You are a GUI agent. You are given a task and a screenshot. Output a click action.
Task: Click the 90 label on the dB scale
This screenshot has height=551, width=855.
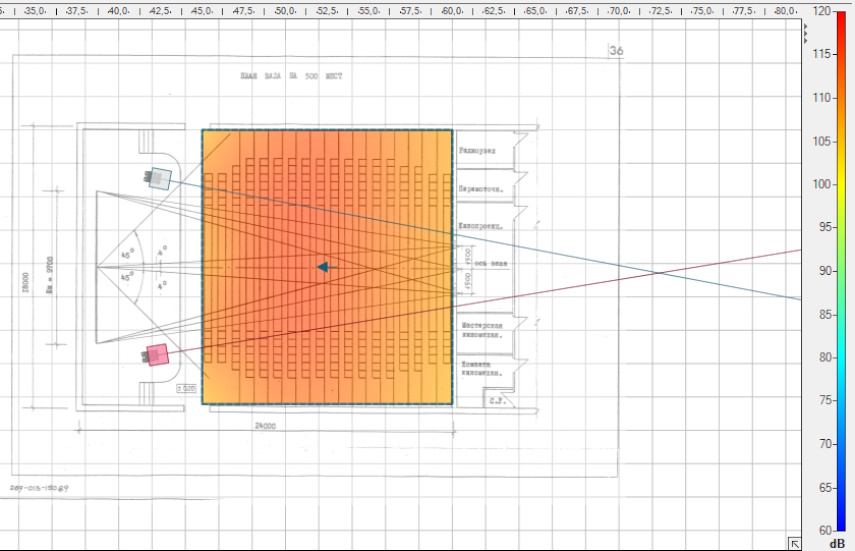(x=825, y=271)
